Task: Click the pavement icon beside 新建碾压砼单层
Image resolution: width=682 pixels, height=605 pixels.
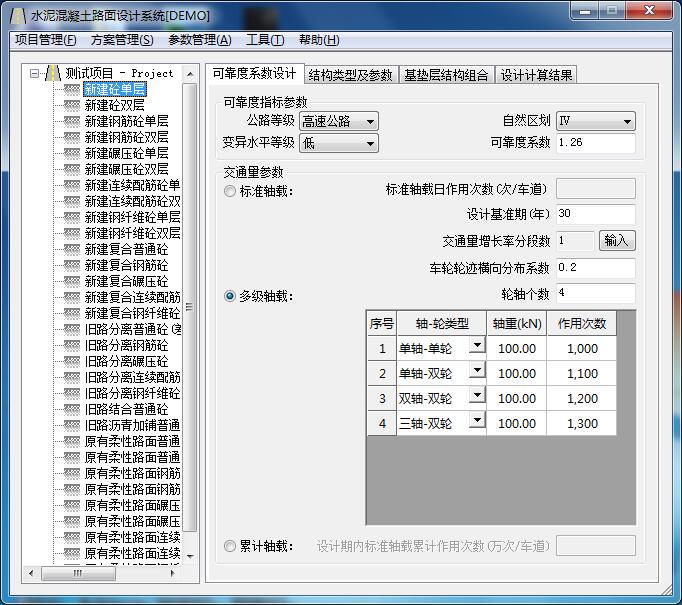Action: coord(72,153)
